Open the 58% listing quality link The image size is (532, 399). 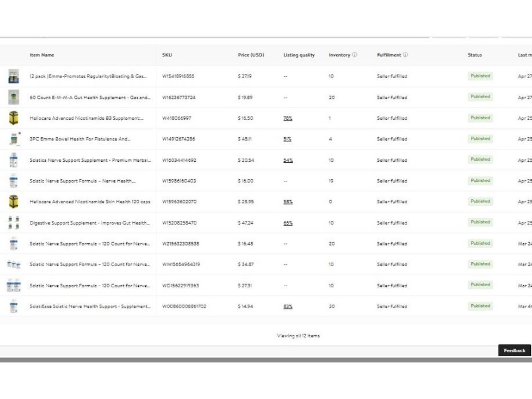point(288,202)
